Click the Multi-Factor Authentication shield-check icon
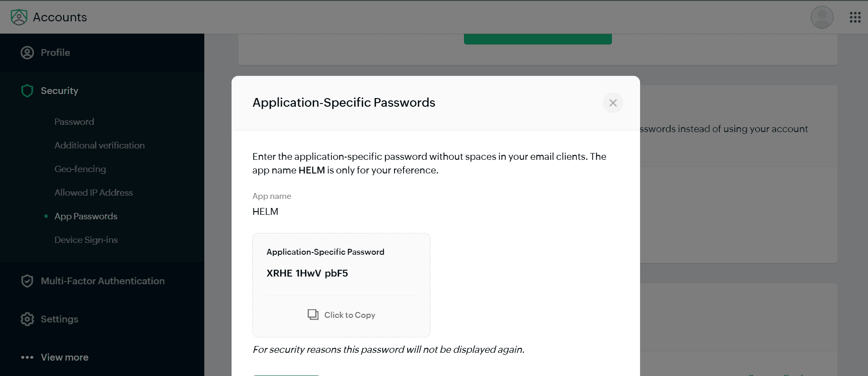The width and height of the screenshot is (868, 376). click(x=27, y=281)
